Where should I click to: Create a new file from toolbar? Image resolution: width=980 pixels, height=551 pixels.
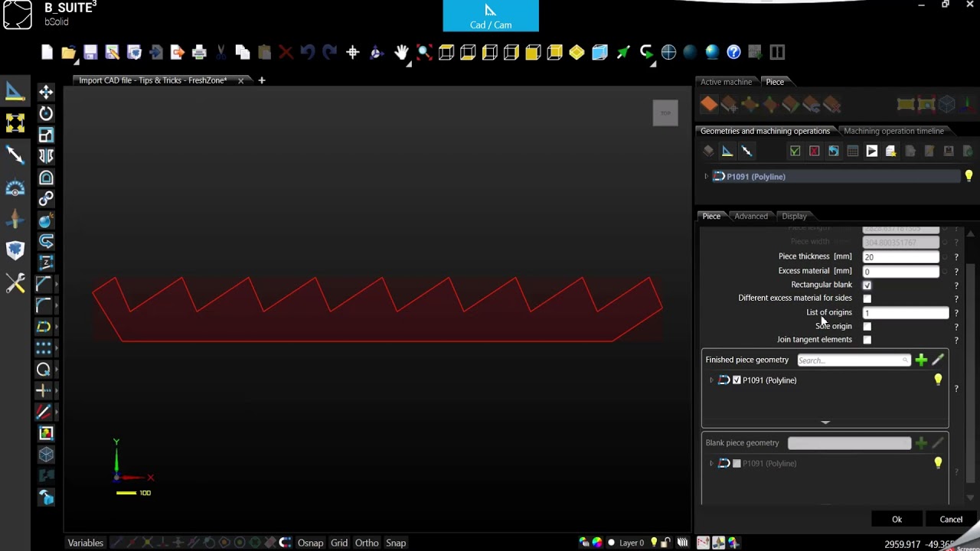click(x=47, y=52)
